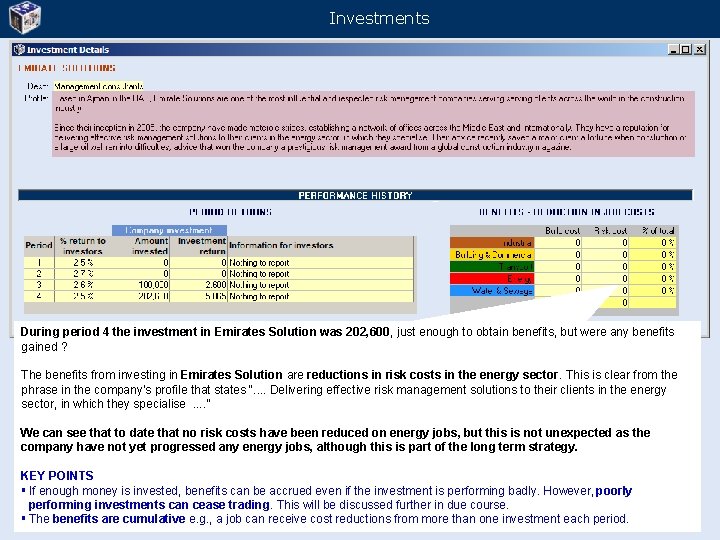Click the Energy row % of total value
Screen dimensions: 720x540
tap(652, 278)
